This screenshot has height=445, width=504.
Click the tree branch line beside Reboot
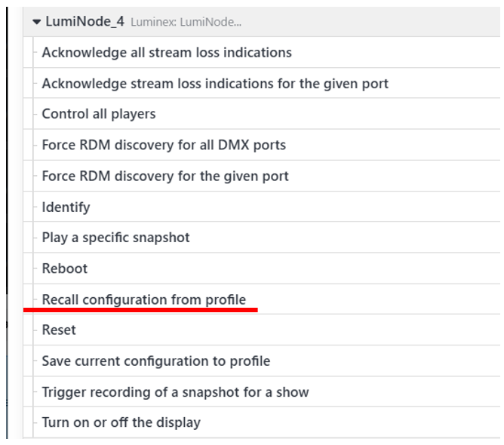point(35,269)
